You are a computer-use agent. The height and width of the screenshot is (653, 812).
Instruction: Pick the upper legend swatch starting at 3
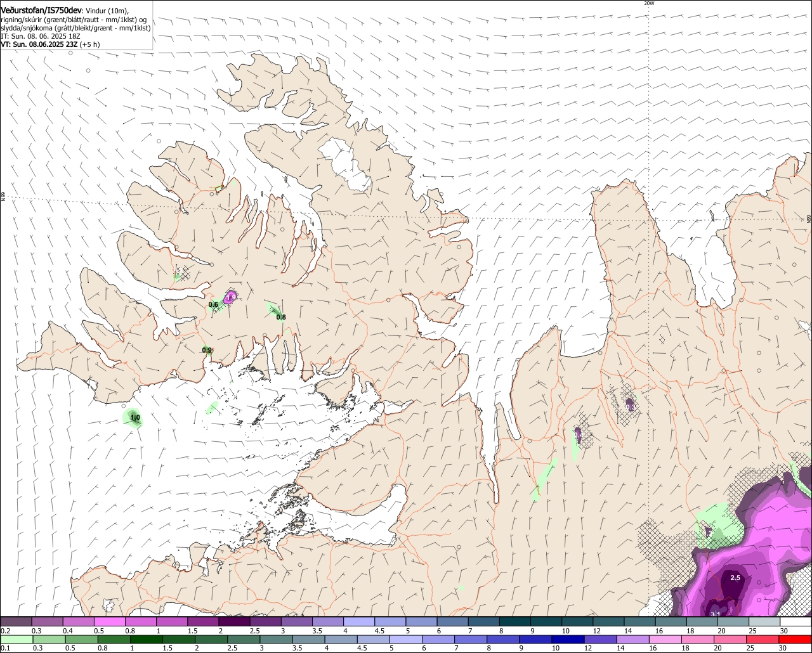pos(297,622)
